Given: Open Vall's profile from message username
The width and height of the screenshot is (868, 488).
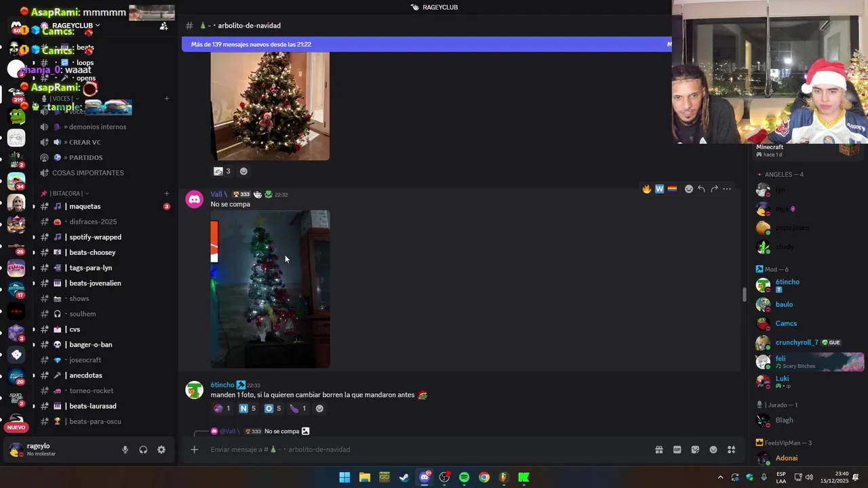Looking at the screenshot, I should pyautogui.click(x=219, y=195).
